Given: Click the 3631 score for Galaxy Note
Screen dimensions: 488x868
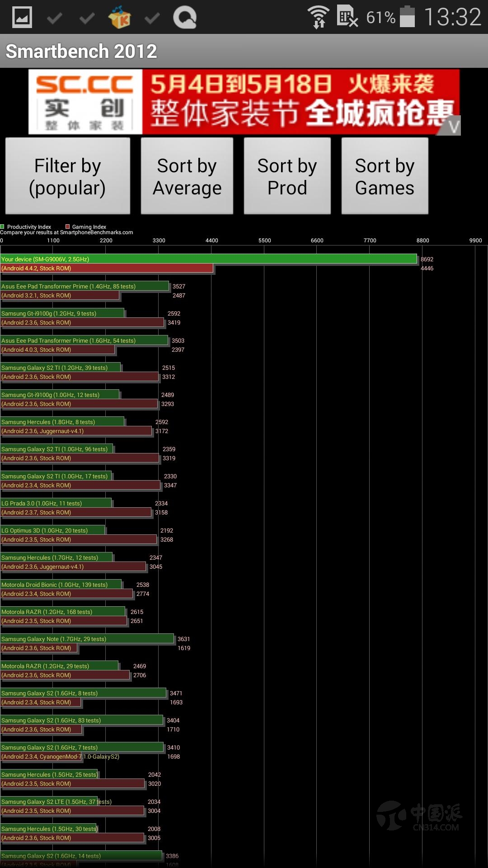Looking at the screenshot, I should 184,639.
